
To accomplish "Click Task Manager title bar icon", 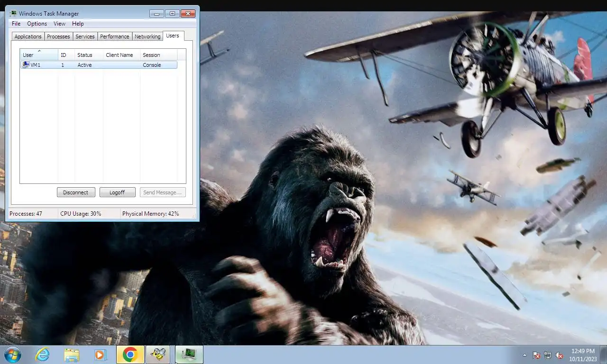I will click(13, 13).
